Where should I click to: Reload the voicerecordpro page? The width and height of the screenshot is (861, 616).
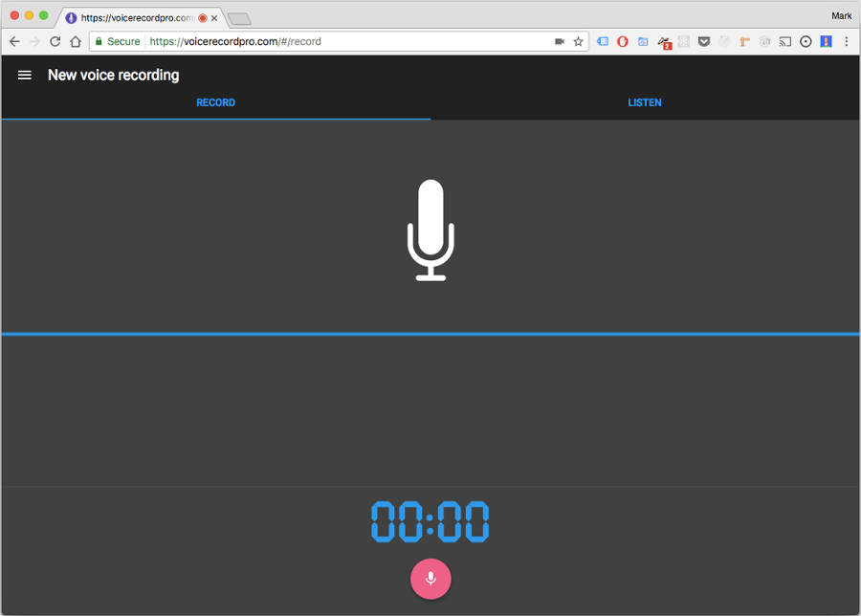click(55, 42)
